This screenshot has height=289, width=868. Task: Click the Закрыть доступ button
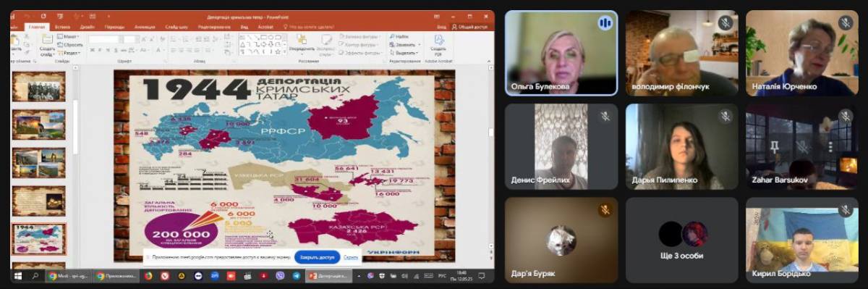pos(318,257)
